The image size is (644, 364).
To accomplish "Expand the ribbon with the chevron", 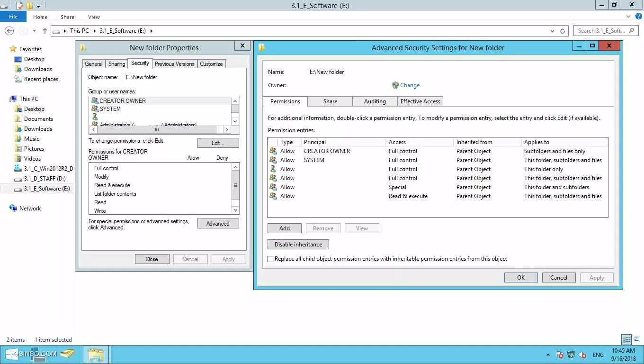I will coord(629,16).
